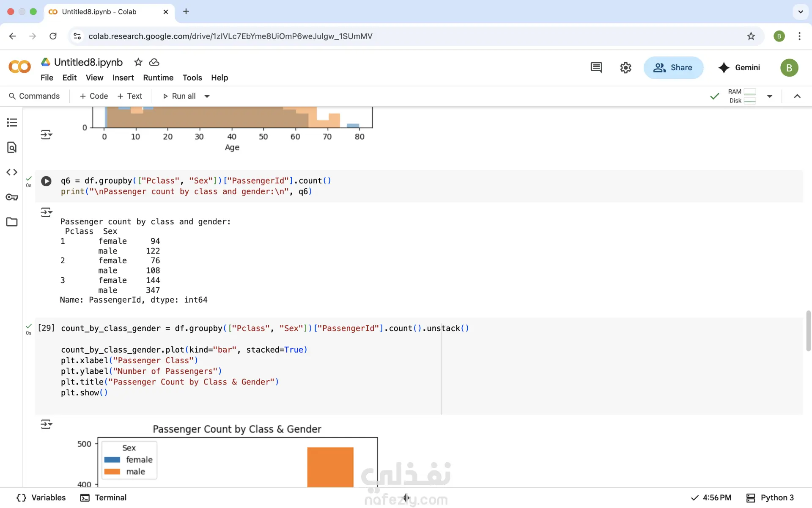Open notebook settings gear icon
Image resolution: width=812 pixels, height=508 pixels.
pyautogui.click(x=625, y=68)
